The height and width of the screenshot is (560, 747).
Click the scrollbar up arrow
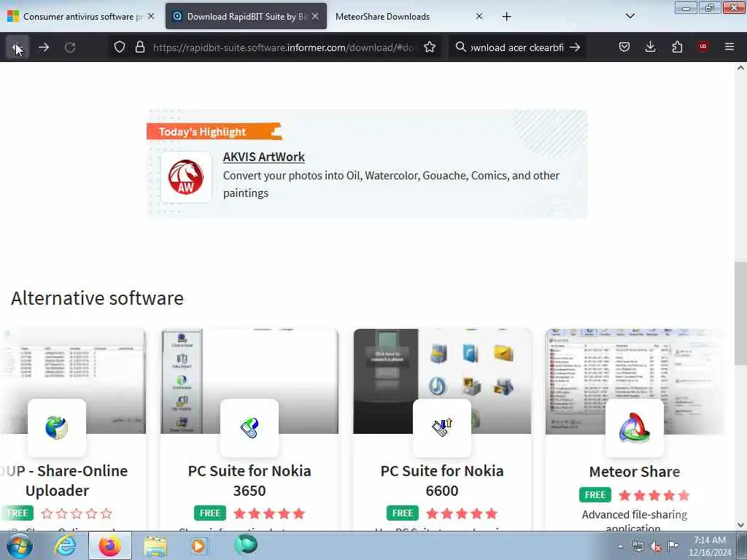pos(740,68)
